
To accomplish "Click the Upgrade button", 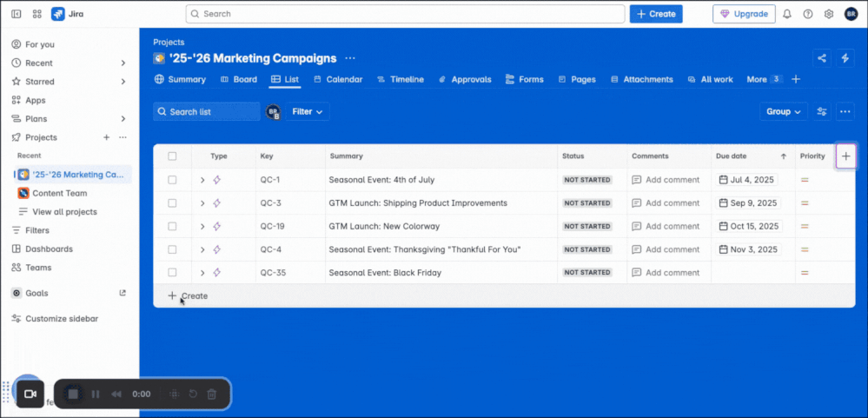I will pos(744,14).
